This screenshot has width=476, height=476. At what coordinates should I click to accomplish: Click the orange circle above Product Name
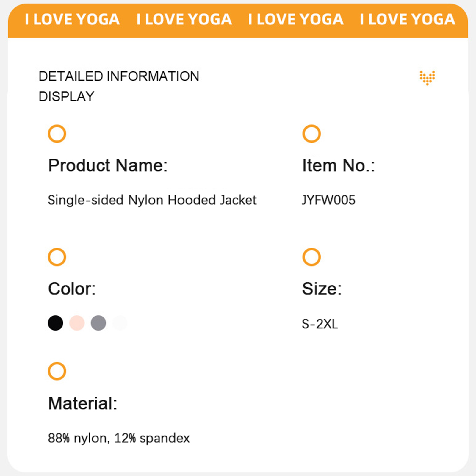coord(57,134)
